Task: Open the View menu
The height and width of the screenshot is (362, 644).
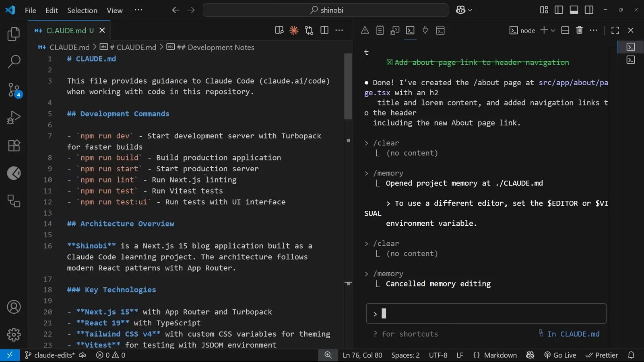Action: (115, 10)
